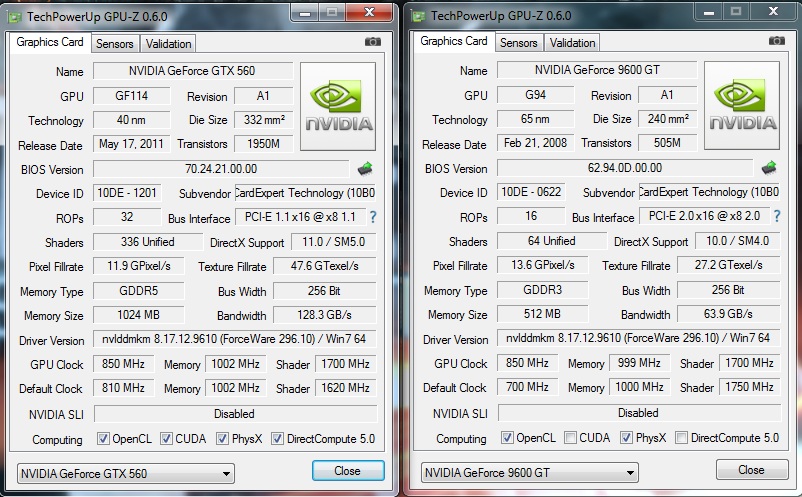Viewport: 802px width, 497px height.
Task: Toggle DirectCompute 5.0 checkbox in GTX 560 window
Action: [x=277, y=439]
